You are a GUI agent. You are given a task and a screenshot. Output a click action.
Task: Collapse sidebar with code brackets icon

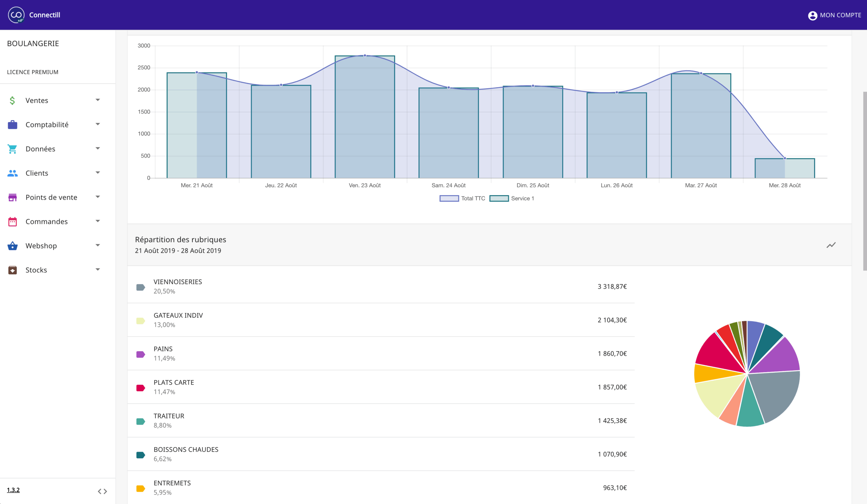click(x=102, y=491)
